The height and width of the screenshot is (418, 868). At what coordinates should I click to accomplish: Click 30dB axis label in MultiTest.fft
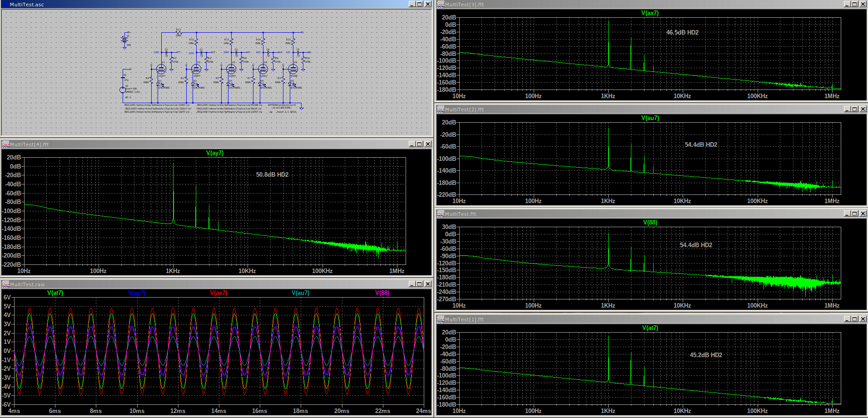[x=449, y=227]
